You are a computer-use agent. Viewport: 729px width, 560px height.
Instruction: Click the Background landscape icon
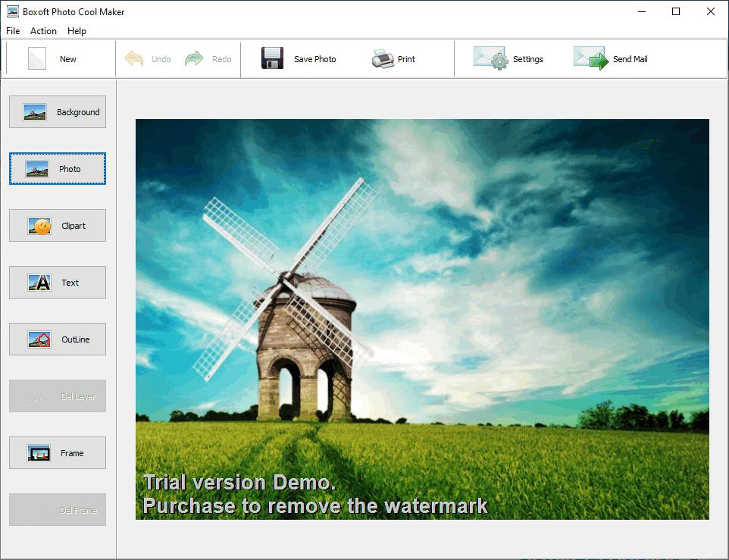pos(35,112)
